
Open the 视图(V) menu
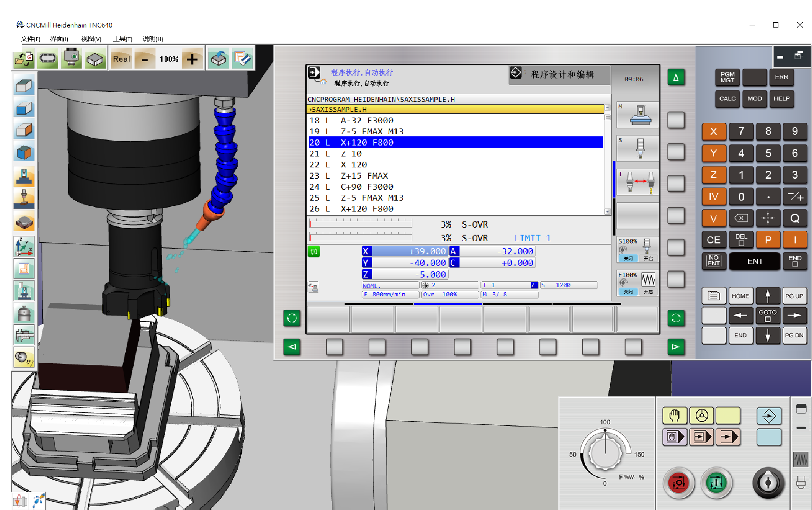pyautogui.click(x=91, y=39)
